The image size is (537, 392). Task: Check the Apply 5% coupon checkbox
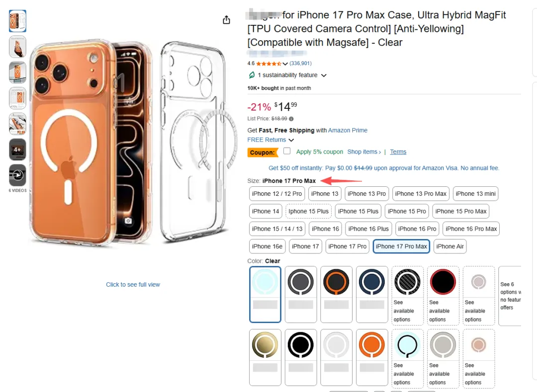click(287, 151)
